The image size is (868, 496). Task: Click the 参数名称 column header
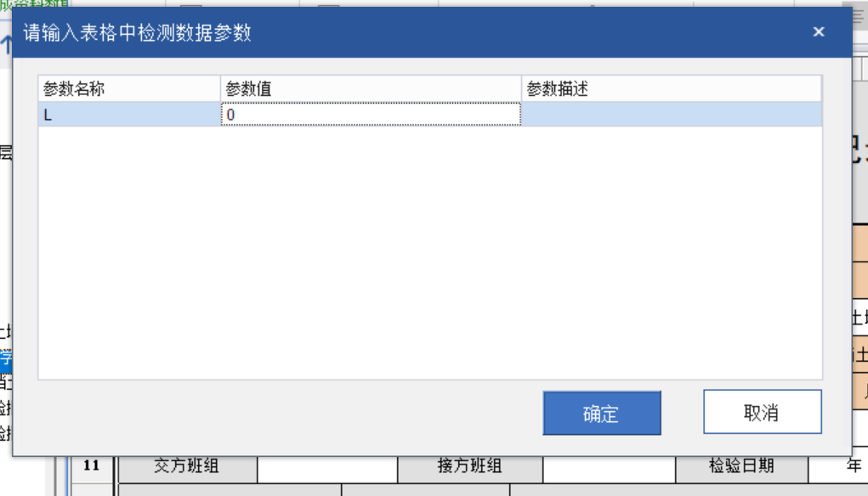click(129, 88)
